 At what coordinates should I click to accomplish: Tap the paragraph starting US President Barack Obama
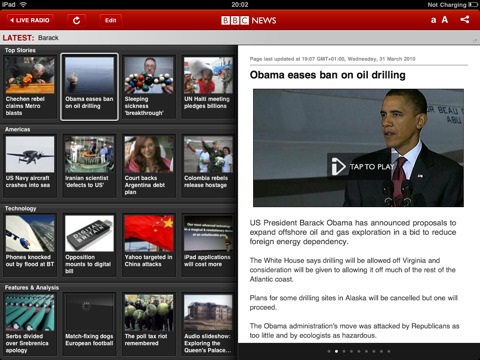pyautogui.click(x=353, y=232)
